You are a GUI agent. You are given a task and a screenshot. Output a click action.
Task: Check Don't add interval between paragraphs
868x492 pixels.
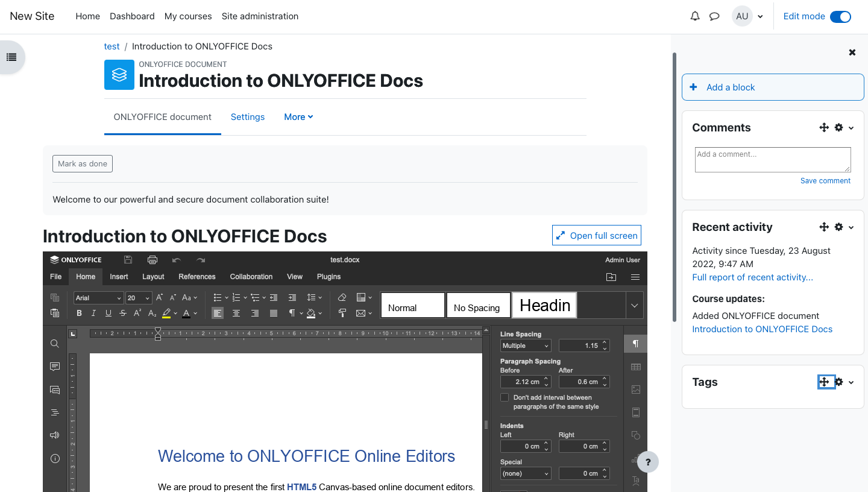tap(505, 397)
